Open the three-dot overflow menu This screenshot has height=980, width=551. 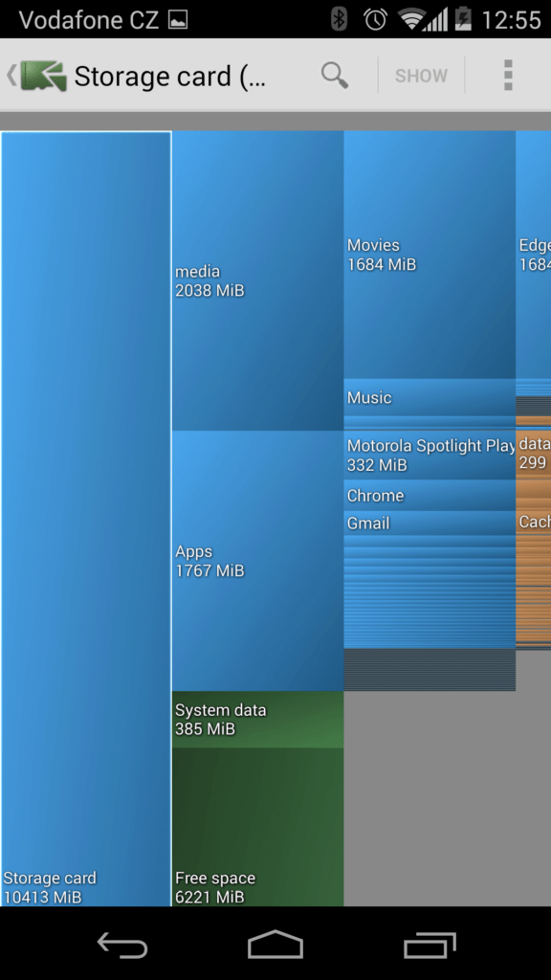[508, 76]
